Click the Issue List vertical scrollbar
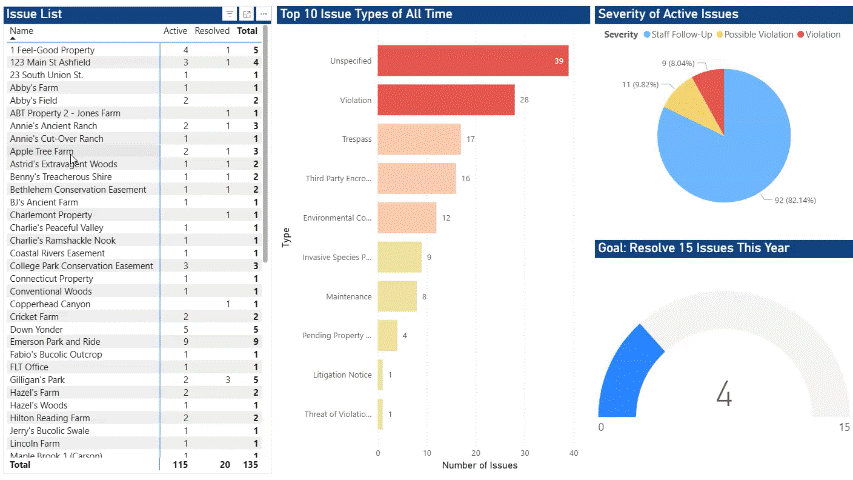This screenshot has height=480, width=853. [x=265, y=144]
